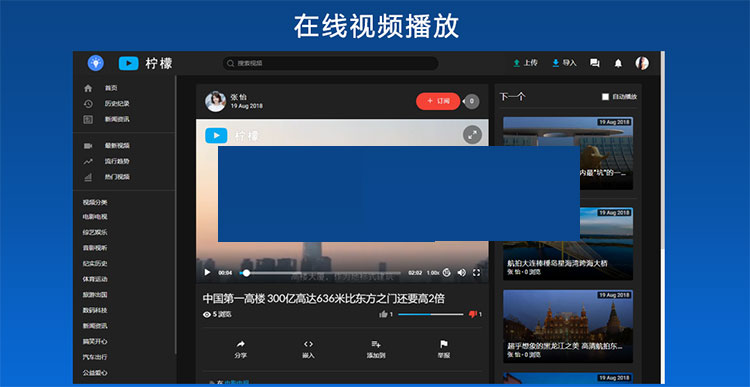Open the chat messages icon
The width and height of the screenshot is (750, 387).
point(595,63)
